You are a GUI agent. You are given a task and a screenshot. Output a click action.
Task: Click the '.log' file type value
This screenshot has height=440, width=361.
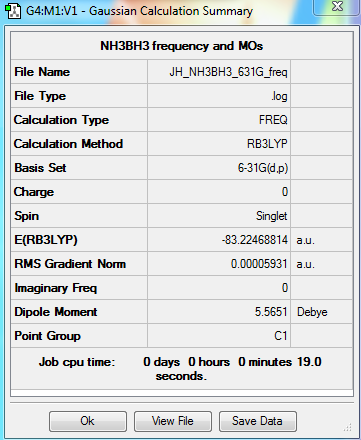point(279,96)
